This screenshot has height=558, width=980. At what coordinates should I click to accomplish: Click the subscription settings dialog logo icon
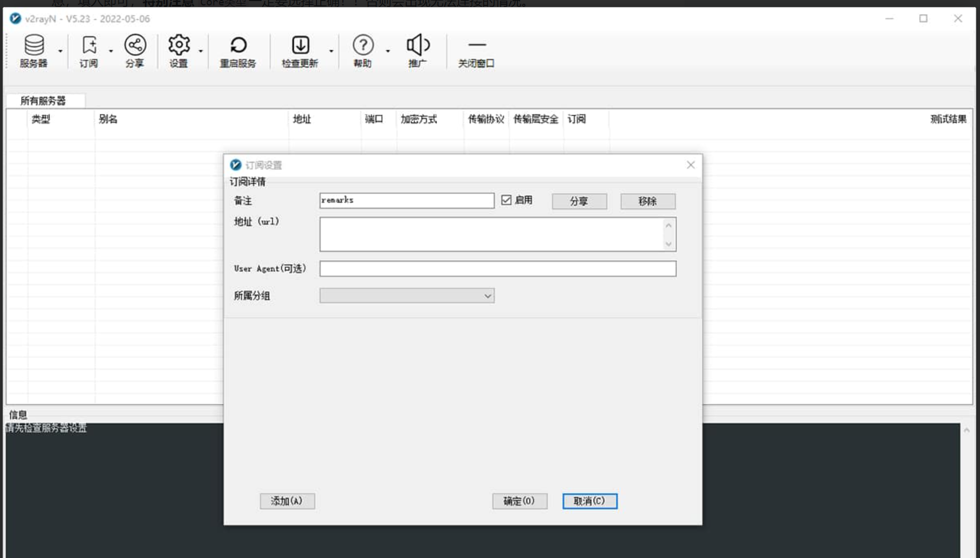click(235, 165)
